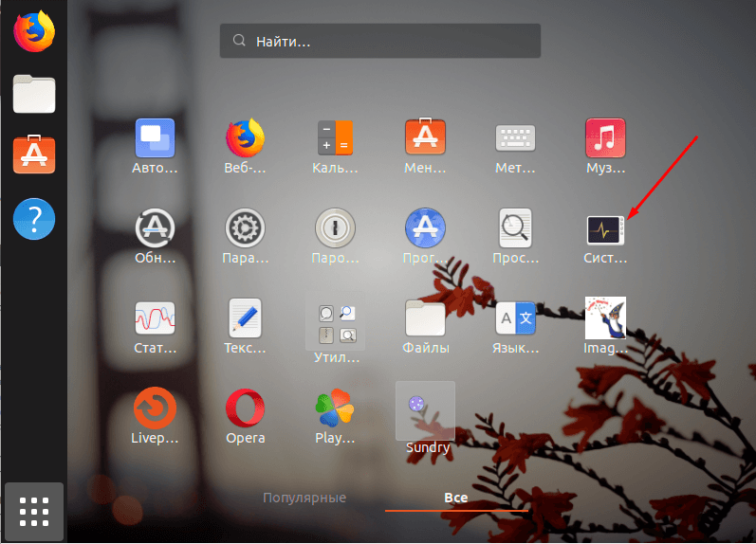Open Firefox from the dock

coord(34,32)
